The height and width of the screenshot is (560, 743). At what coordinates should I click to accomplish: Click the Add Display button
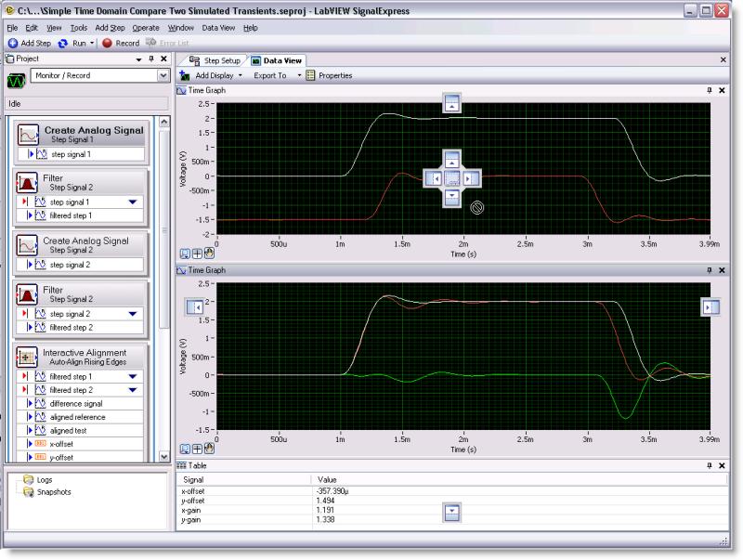[213, 74]
